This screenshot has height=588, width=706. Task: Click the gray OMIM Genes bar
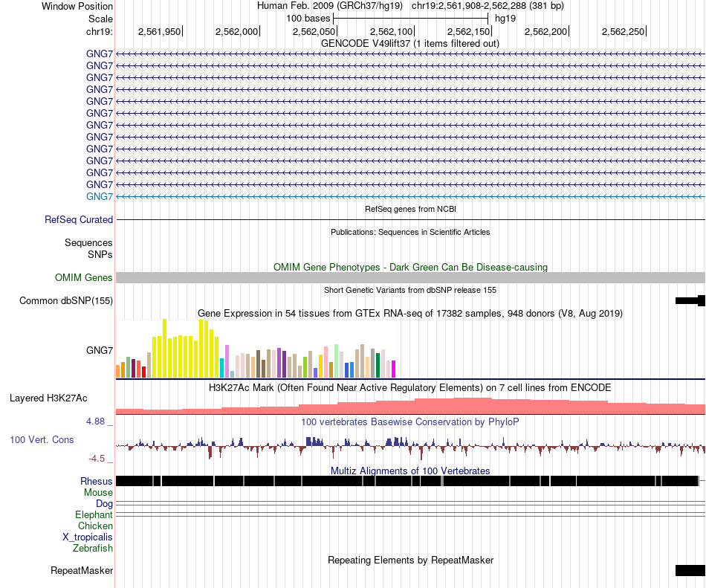pos(410,278)
